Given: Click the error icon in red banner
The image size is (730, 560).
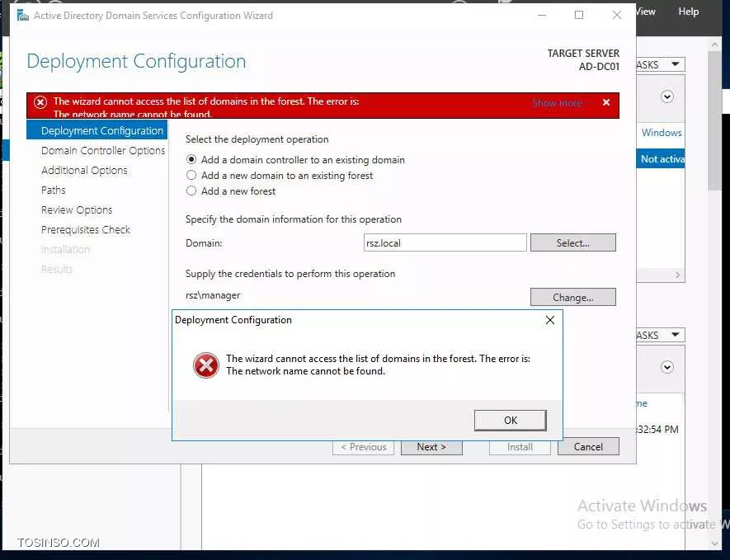Looking at the screenshot, I should 40,102.
